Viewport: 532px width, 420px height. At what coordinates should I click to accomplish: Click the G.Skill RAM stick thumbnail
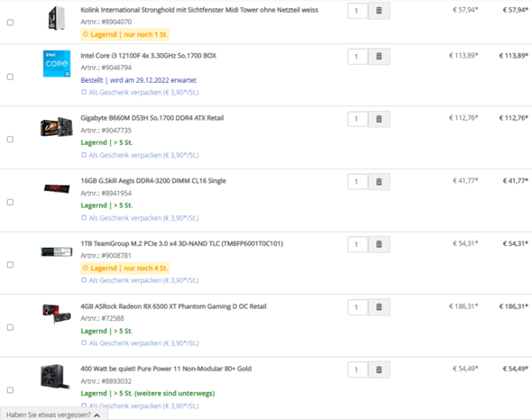57,188
